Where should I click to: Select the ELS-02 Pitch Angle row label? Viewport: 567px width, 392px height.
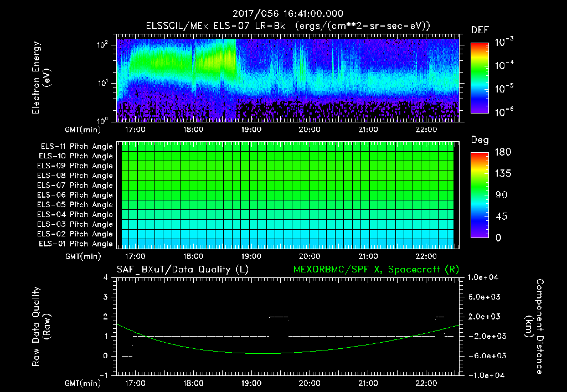(75, 234)
